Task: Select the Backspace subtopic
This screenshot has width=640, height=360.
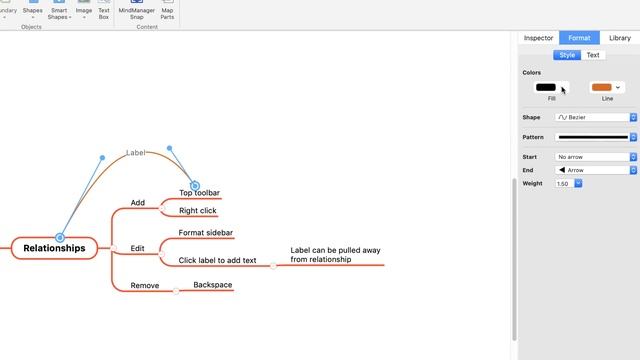Action: tap(213, 285)
